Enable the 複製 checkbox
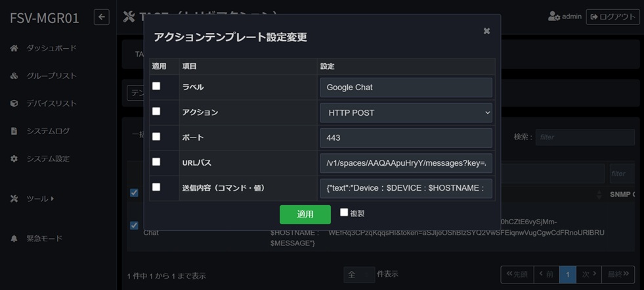644x290 pixels. pyautogui.click(x=344, y=212)
